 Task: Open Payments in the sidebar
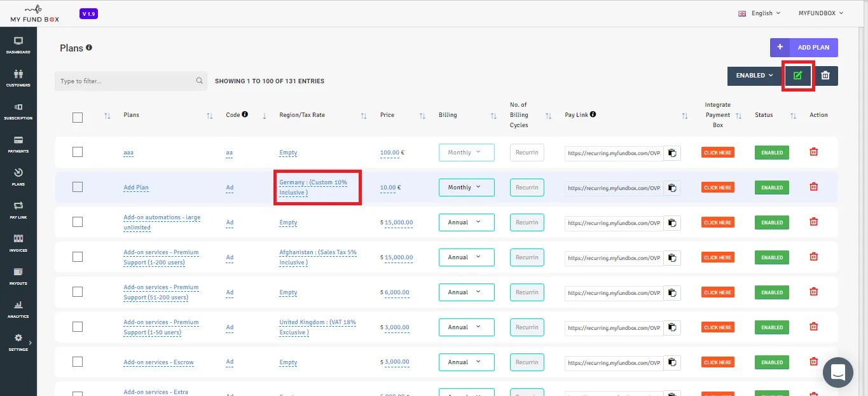pyautogui.click(x=18, y=144)
